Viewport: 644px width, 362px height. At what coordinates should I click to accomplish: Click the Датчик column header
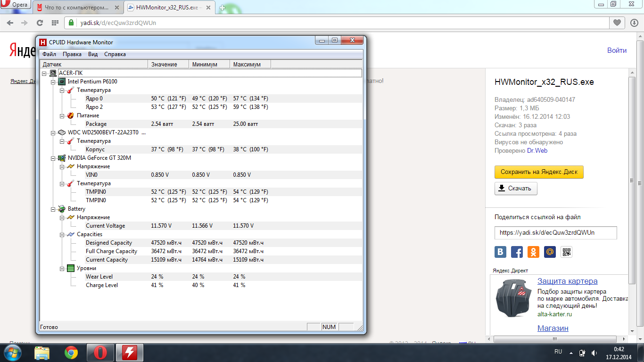click(x=94, y=64)
